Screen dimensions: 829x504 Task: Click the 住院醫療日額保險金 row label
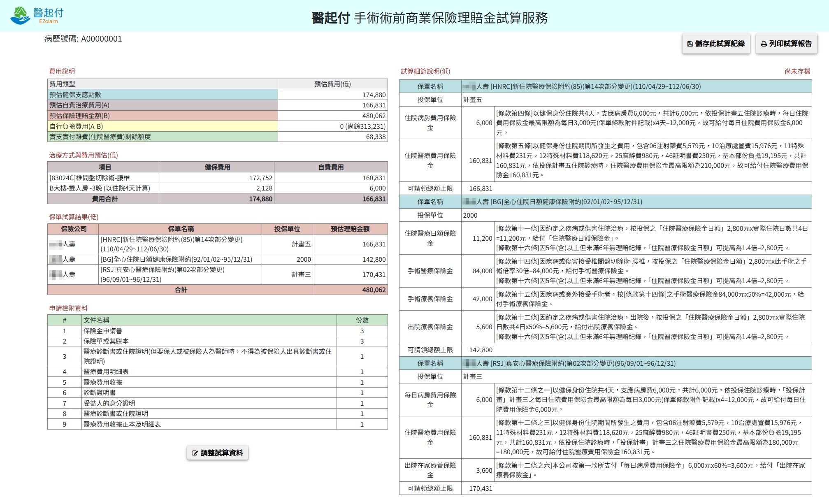pyautogui.click(x=430, y=238)
